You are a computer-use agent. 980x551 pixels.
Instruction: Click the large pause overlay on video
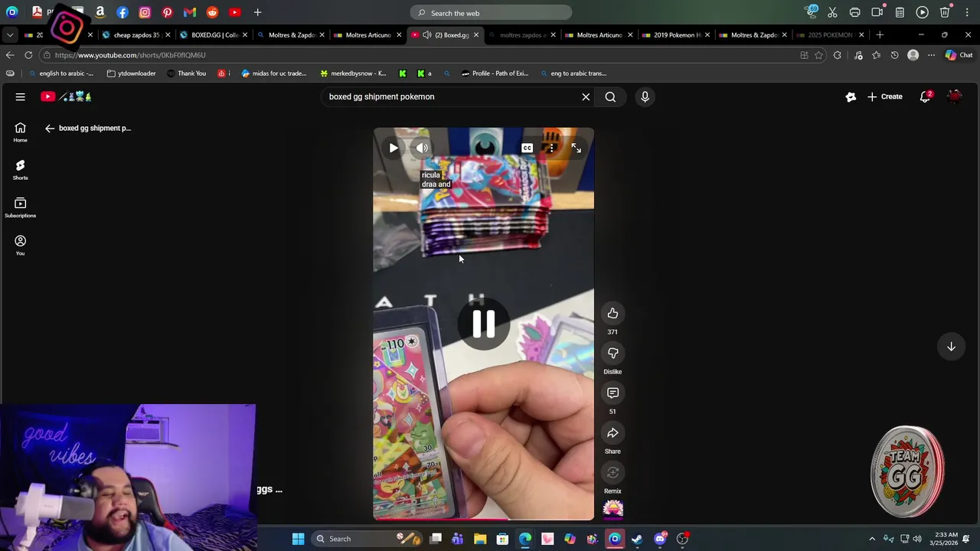[x=483, y=324]
